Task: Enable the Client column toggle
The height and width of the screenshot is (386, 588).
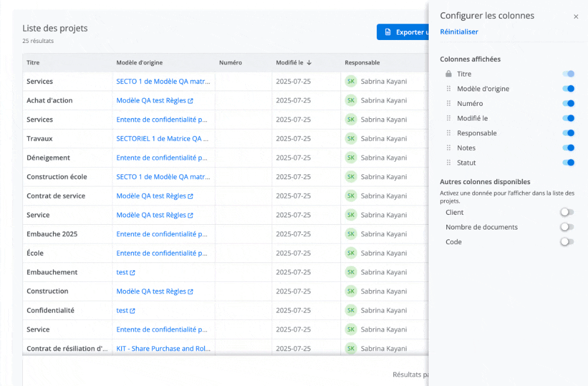Action: coord(567,212)
